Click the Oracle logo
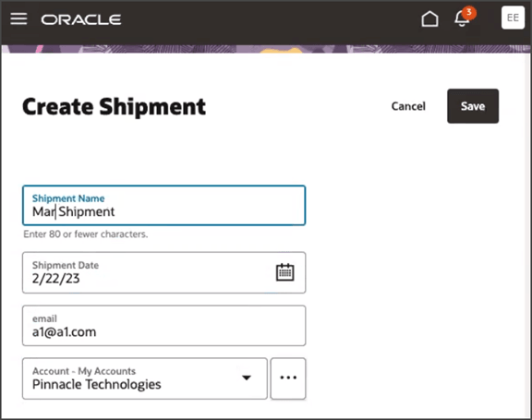This screenshot has height=420, width=532. click(x=81, y=19)
